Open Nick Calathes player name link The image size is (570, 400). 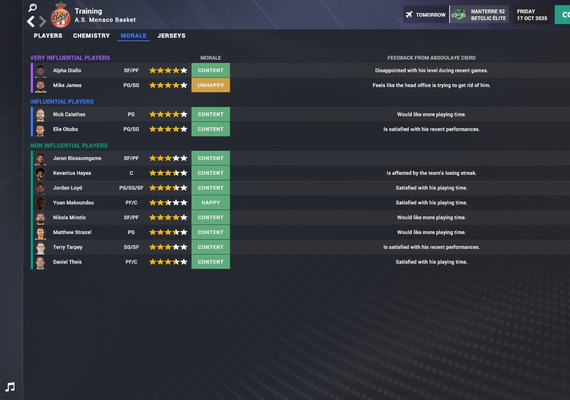tap(69, 114)
